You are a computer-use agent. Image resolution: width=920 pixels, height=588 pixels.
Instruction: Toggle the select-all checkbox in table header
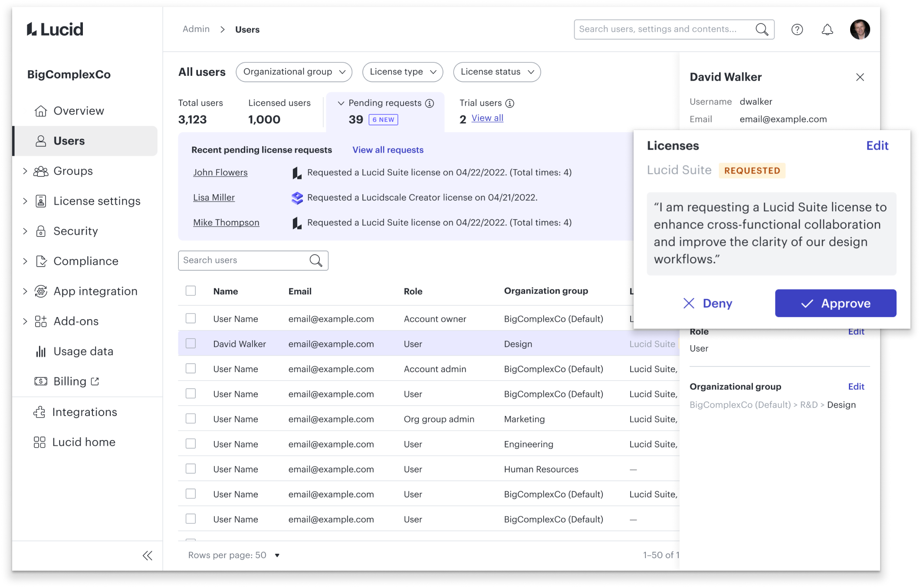point(191,291)
